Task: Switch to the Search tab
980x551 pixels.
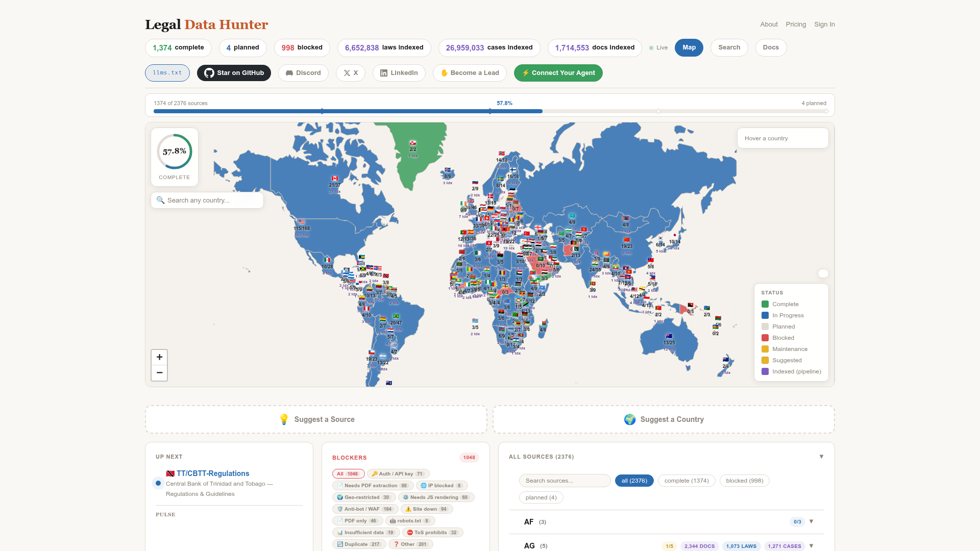Action: pyautogui.click(x=729, y=47)
